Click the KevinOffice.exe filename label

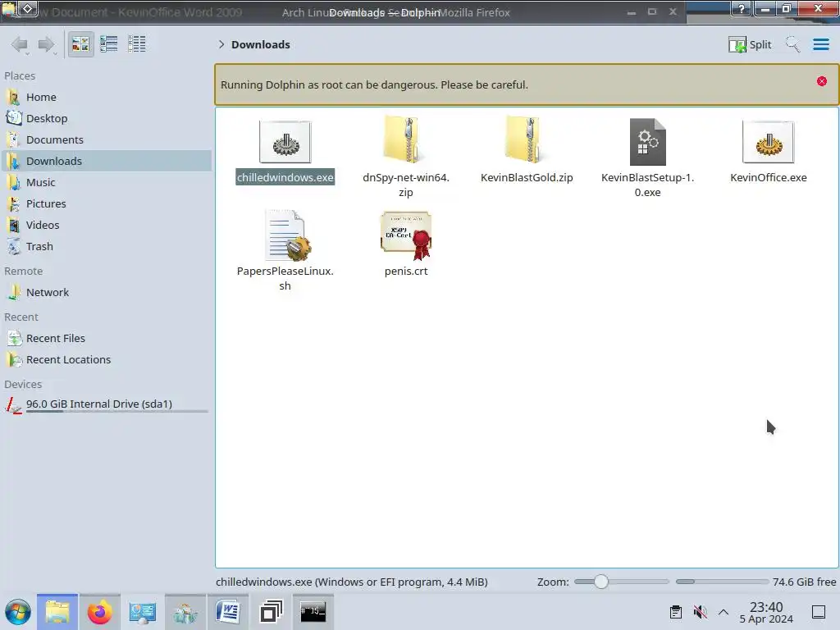[x=768, y=177]
